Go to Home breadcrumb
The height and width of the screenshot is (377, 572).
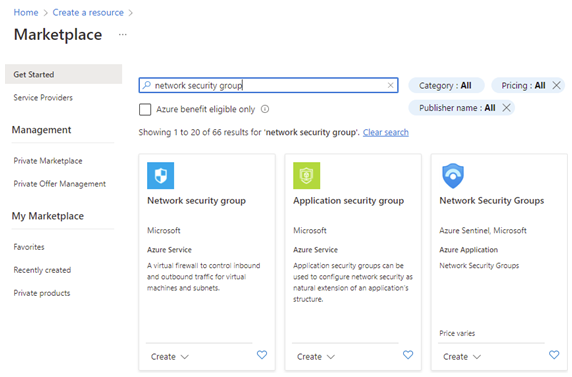coord(26,12)
